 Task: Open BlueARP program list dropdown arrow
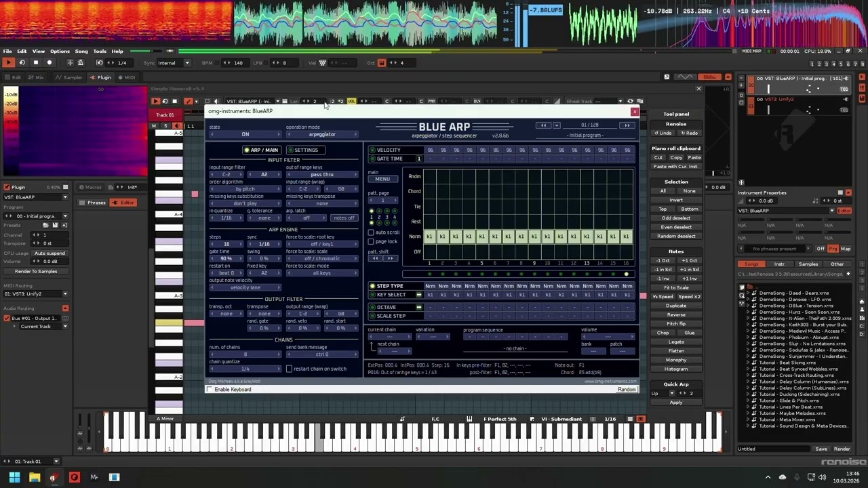click(x=556, y=125)
